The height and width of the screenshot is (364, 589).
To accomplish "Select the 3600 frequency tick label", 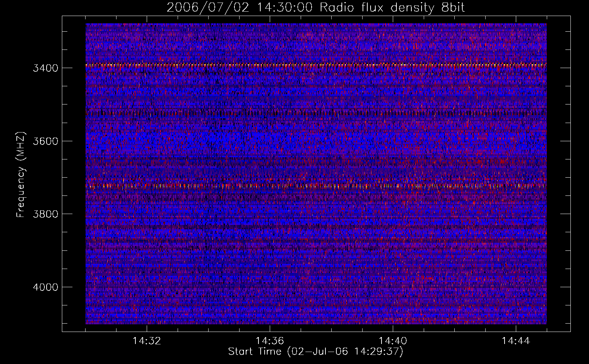I will tap(46, 141).
